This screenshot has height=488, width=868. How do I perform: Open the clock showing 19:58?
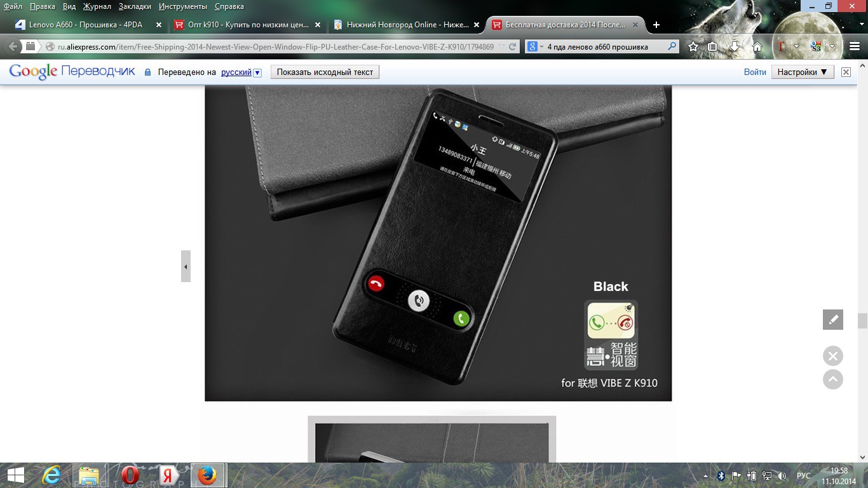[839, 476]
